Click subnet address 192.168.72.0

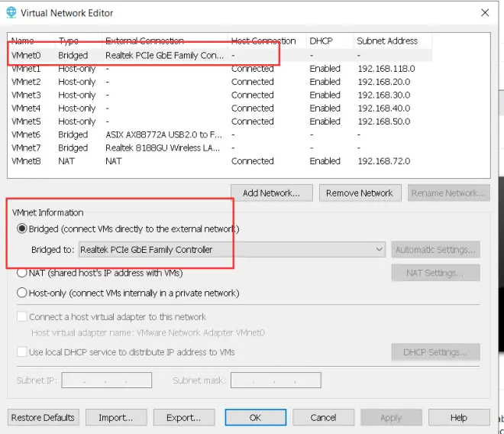(384, 161)
